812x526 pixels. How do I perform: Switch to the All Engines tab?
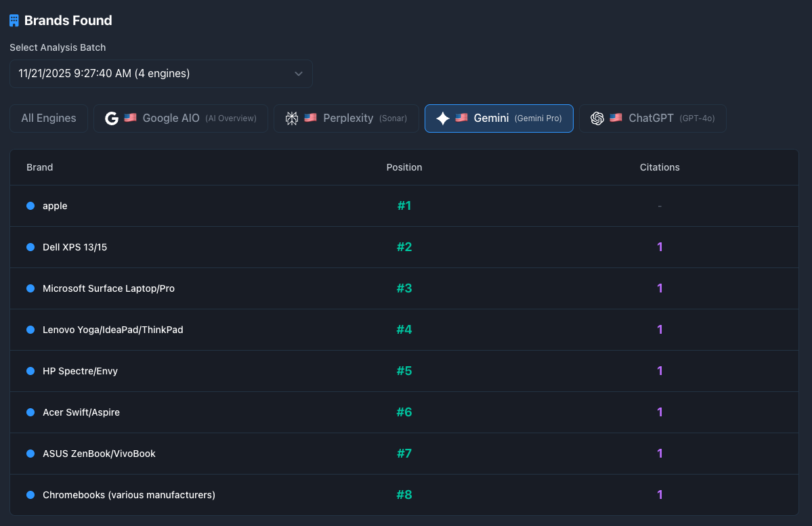click(49, 118)
